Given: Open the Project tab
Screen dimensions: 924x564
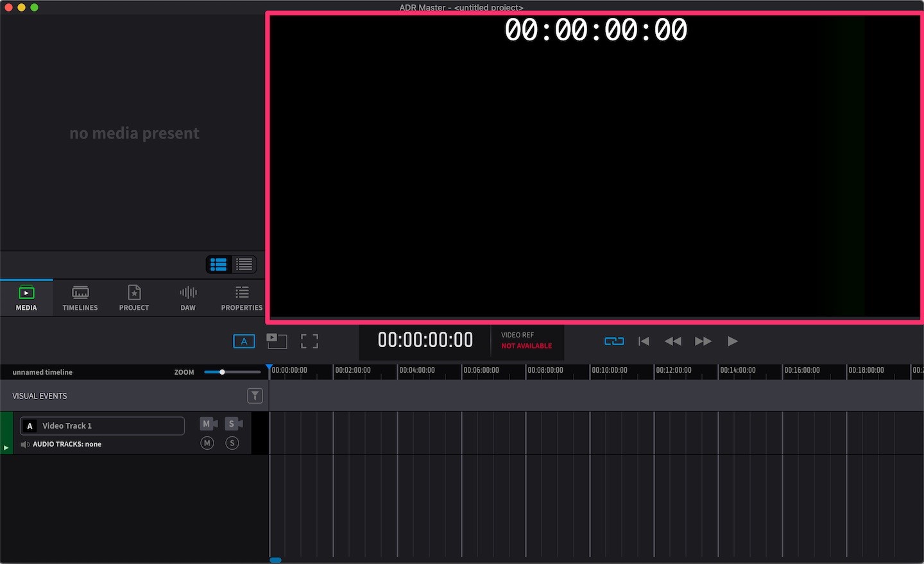Looking at the screenshot, I should (134, 298).
